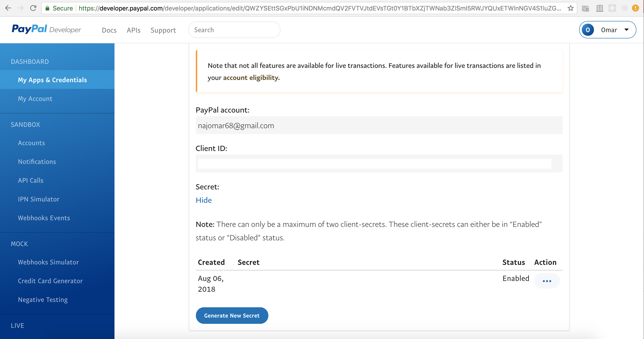Click Generate New Secret button
Viewport: 644px width, 339px height.
click(232, 315)
